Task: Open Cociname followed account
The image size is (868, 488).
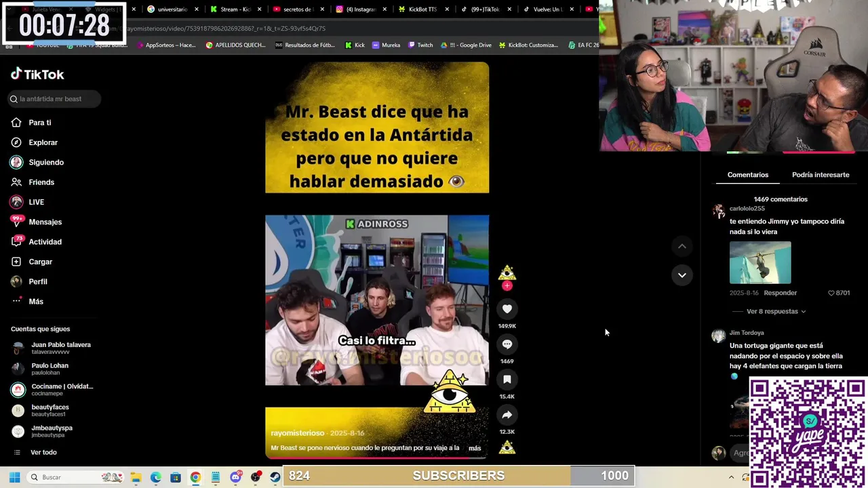Action: click(x=52, y=390)
